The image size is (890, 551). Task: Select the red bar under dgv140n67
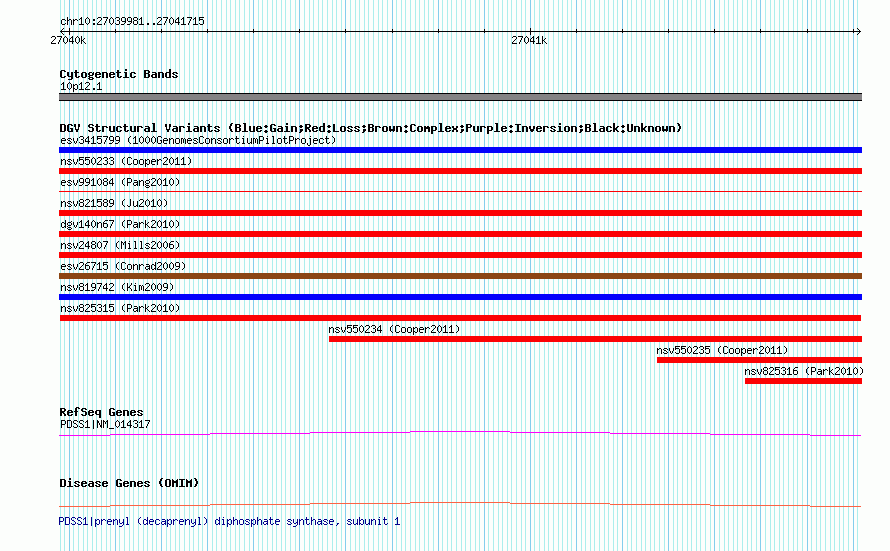tap(460, 234)
